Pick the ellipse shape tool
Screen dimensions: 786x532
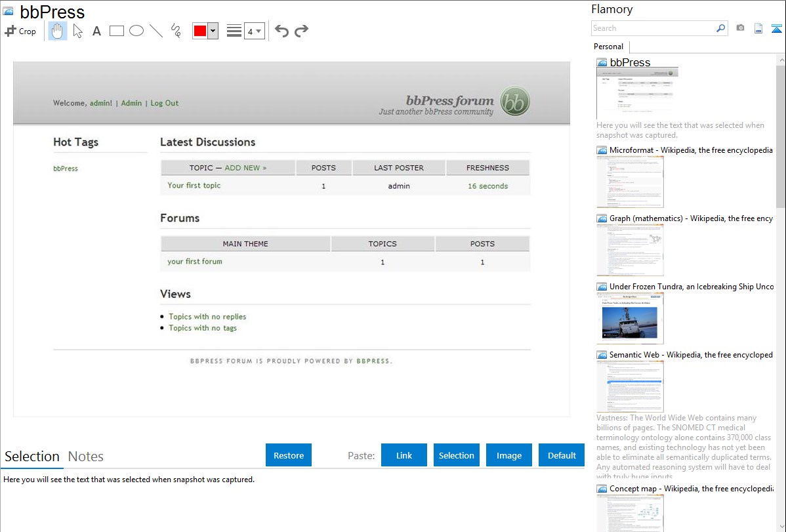(136, 31)
